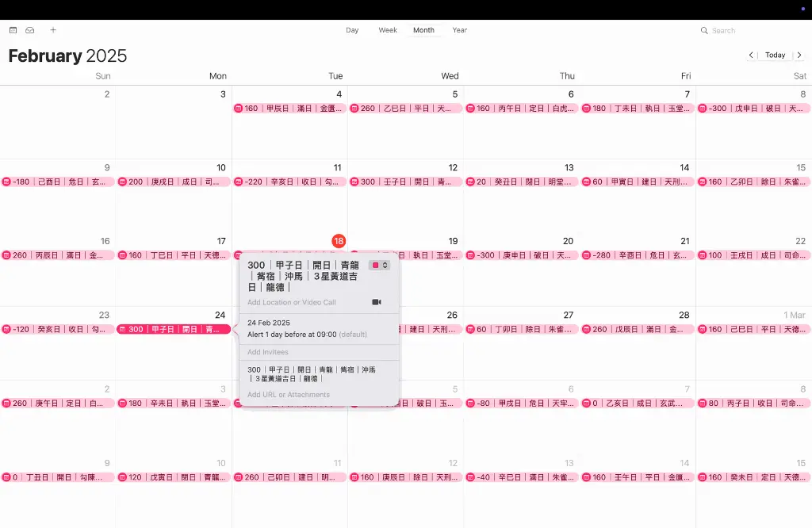Open the 160 癸未日 event
The image size is (812, 528).
(x=753, y=477)
